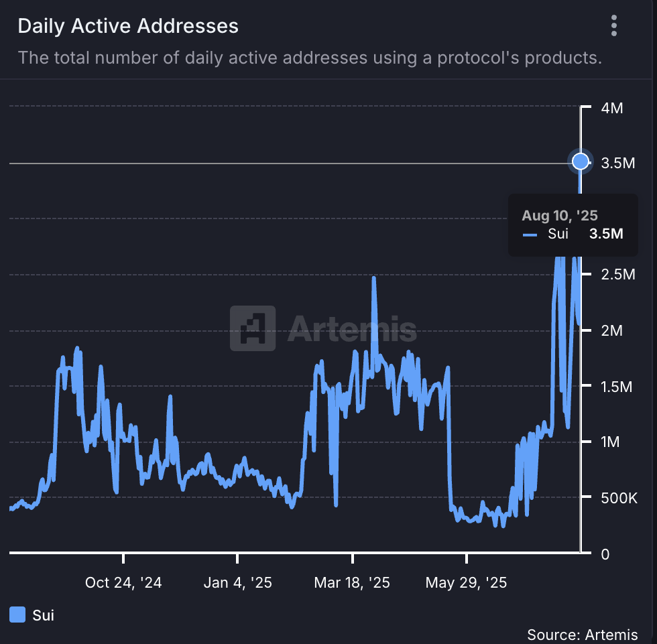Select the highlighted data point marker

pyautogui.click(x=580, y=162)
